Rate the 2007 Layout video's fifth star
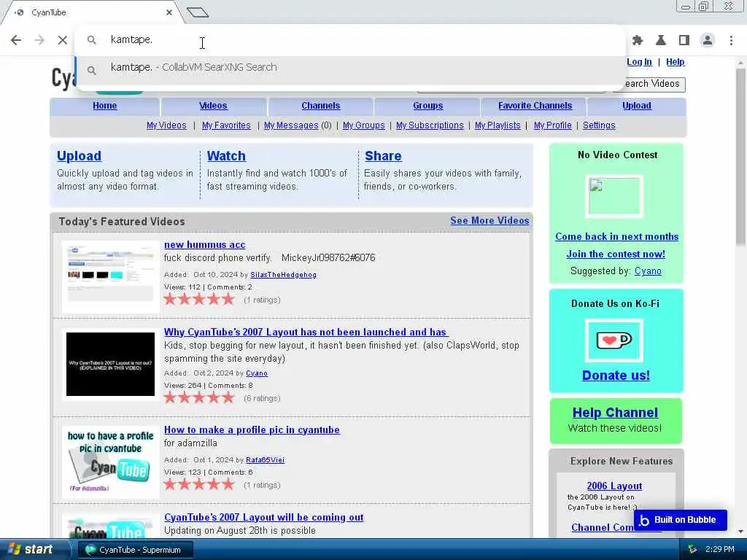This screenshot has height=560, width=747. pos(228,397)
